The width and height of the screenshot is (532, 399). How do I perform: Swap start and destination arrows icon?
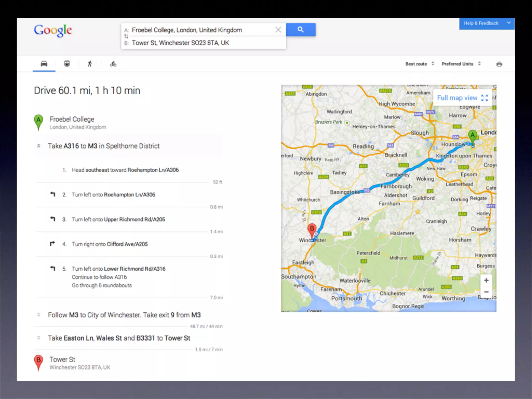[126, 36]
